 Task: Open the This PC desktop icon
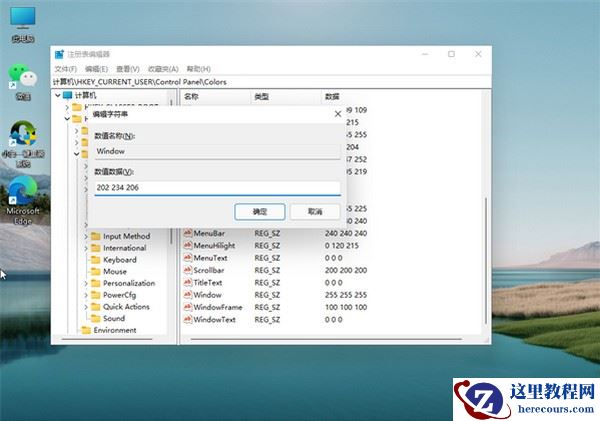point(23,24)
